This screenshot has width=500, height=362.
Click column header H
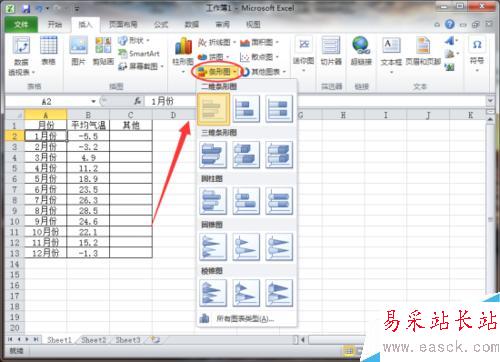pyautogui.click(x=343, y=115)
